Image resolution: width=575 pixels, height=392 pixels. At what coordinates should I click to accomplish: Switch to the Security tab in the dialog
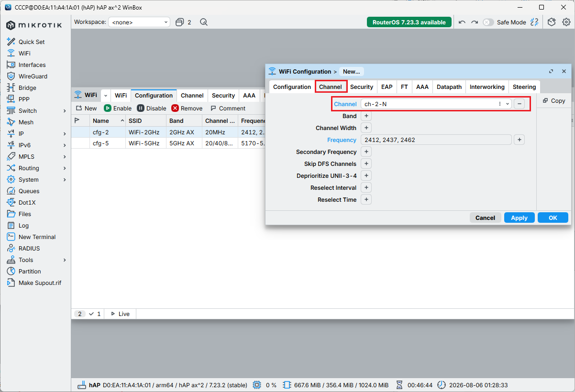(361, 87)
